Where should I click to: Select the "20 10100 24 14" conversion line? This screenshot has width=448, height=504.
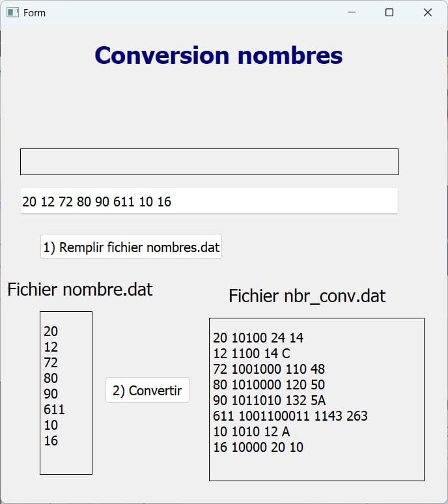click(258, 338)
